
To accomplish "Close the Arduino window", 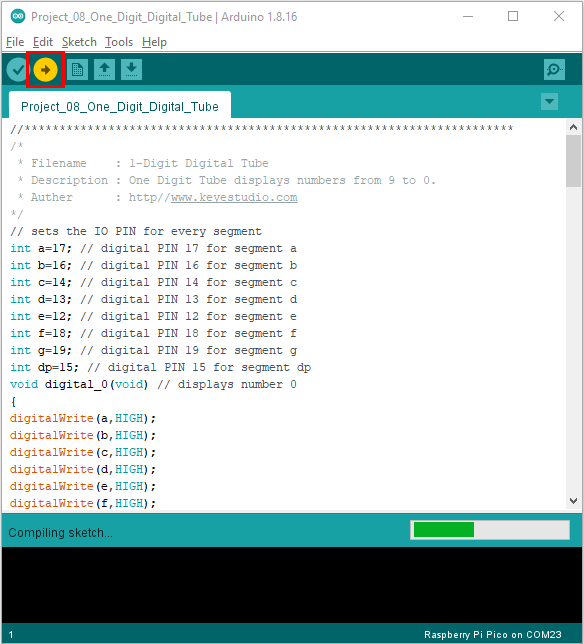I will pos(559,16).
